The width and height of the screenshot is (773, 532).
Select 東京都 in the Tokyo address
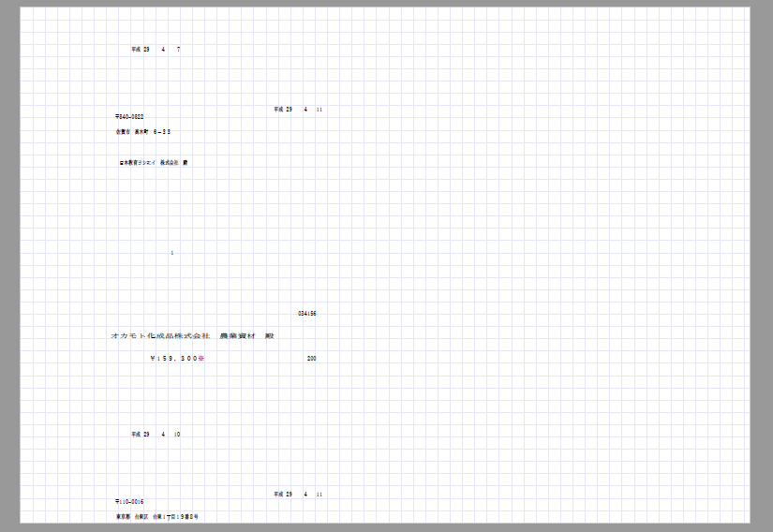[x=123, y=516]
